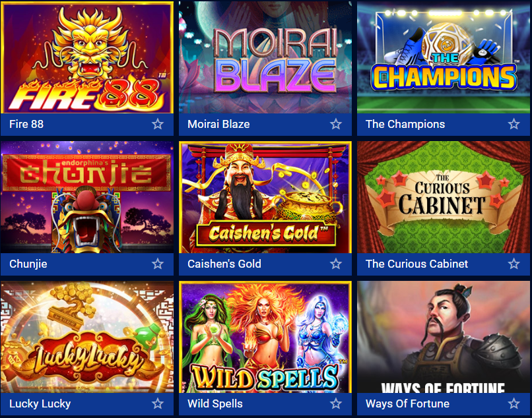Click the Wild Spells title link

tap(215, 403)
